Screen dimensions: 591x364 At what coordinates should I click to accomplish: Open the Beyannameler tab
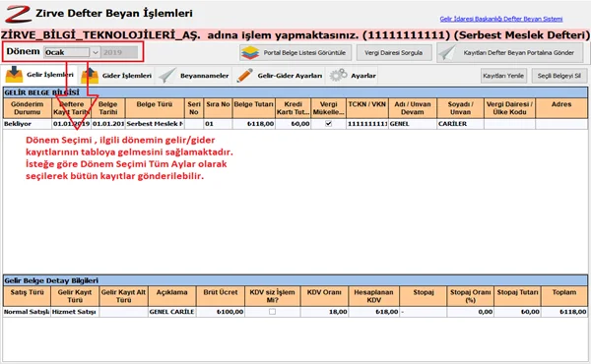pos(194,76)
